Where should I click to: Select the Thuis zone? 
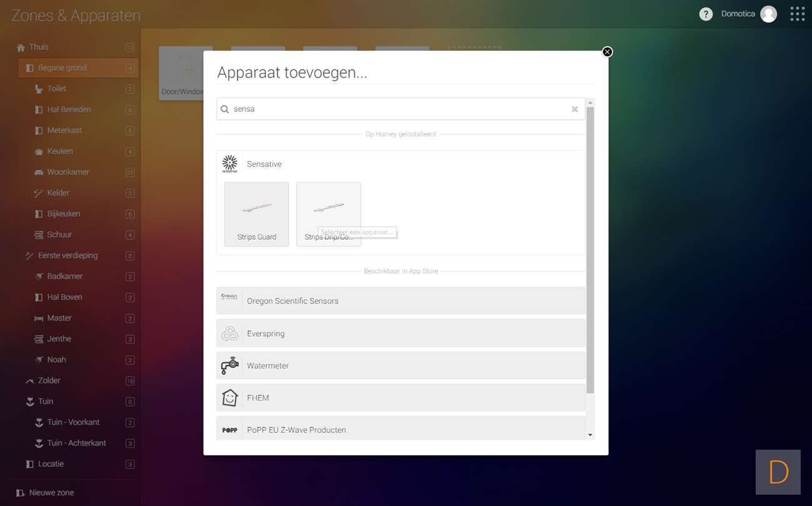coord(77,47)
